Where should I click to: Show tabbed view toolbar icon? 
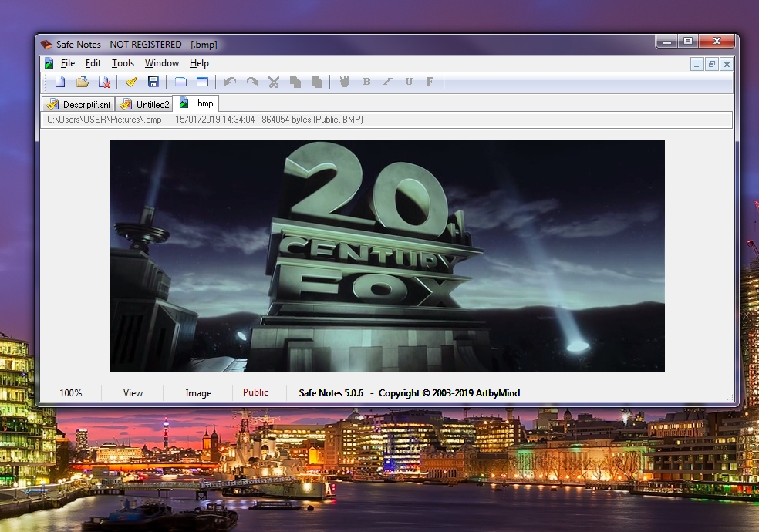(180, 82)
